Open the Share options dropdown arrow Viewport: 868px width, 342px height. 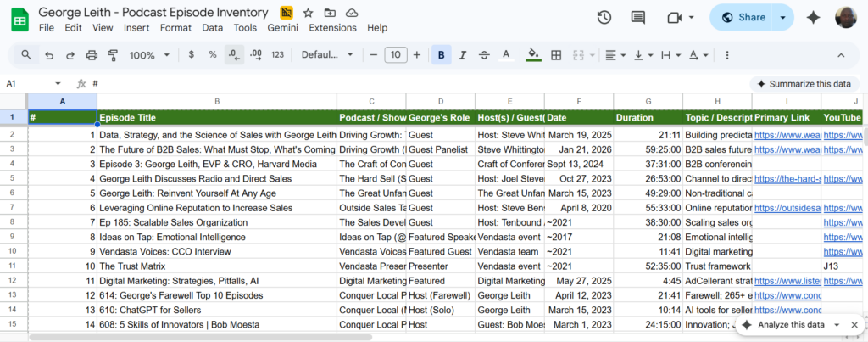coord(782,18)
